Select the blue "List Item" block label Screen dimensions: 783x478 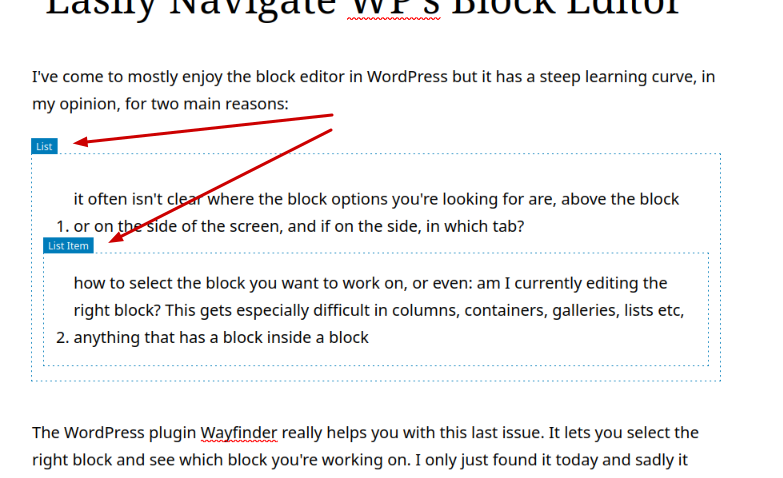pyautogui.click(x=68, y=245)
